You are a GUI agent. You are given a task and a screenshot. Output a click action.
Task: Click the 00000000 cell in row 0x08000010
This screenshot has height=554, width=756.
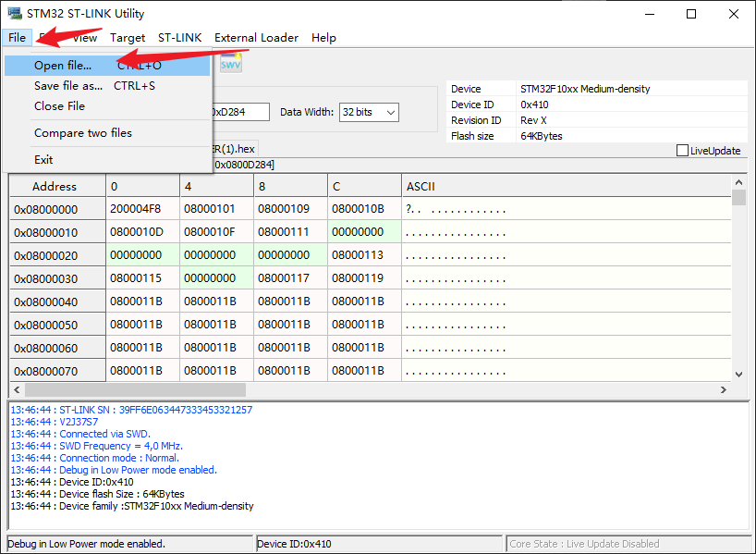point(364,232)
